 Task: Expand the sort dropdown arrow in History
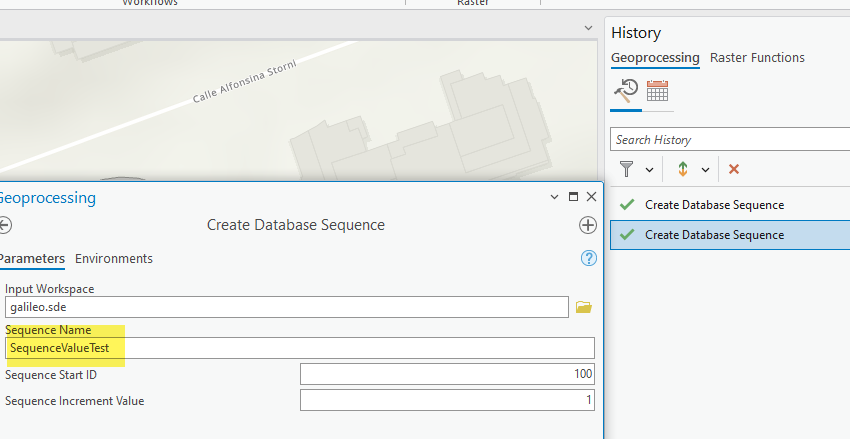[x=705, y=170]
